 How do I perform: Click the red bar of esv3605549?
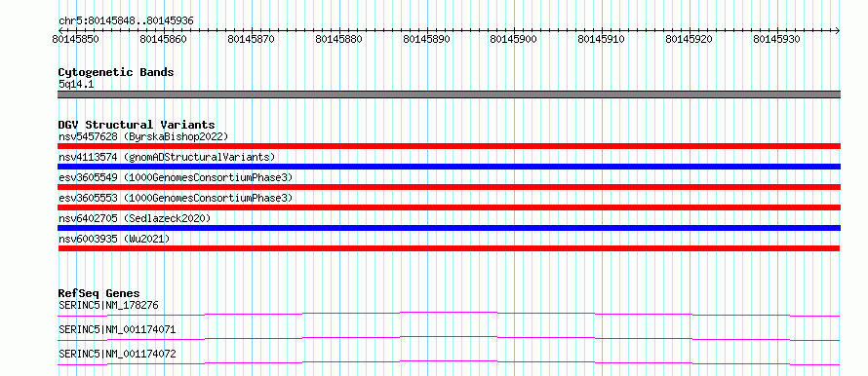point(449,187)
